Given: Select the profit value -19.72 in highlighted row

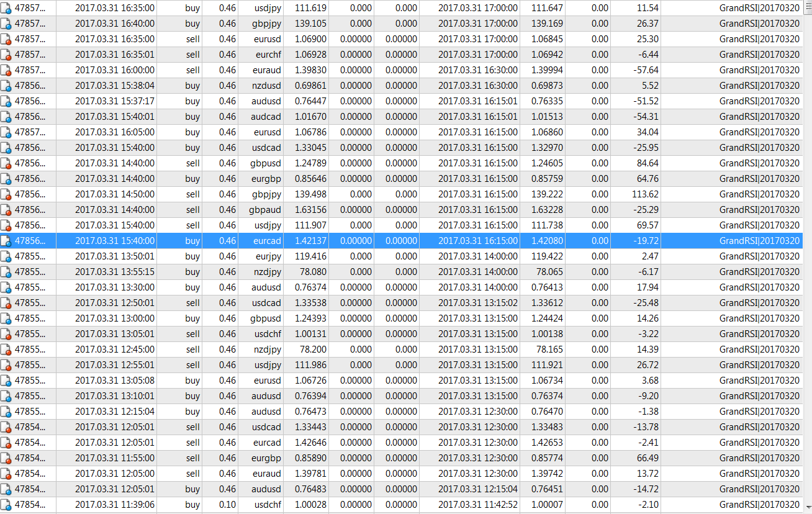Looking at the screenshot, I should (x=646, y=241).
